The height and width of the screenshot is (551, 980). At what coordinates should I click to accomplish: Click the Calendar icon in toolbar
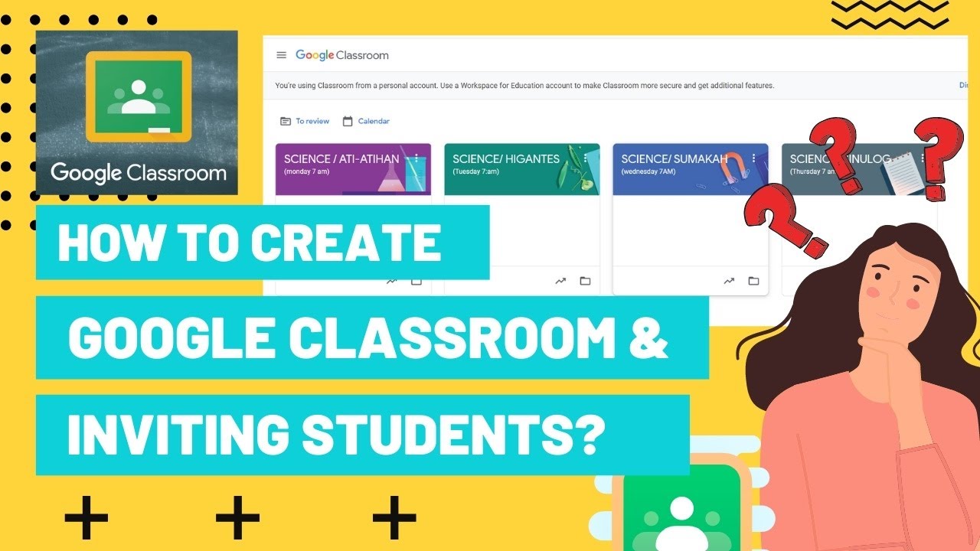pyautogui.click(x=348, y=121)
